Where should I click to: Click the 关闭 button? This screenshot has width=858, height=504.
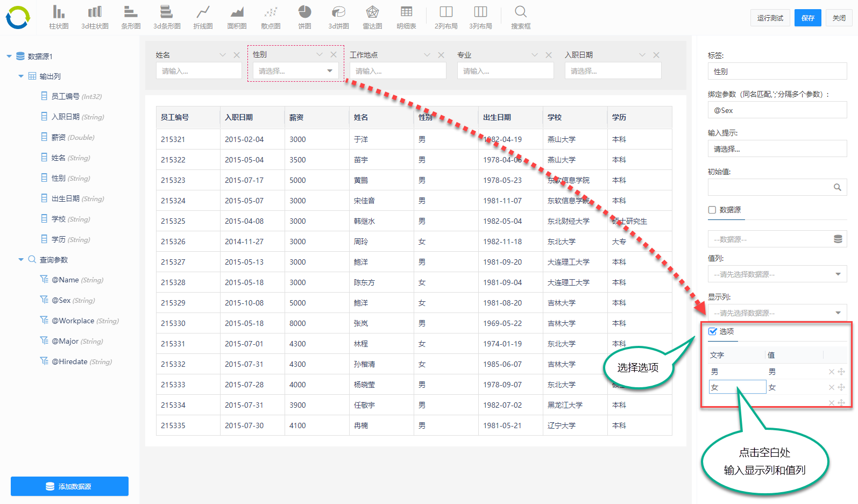tap(839, 18)
